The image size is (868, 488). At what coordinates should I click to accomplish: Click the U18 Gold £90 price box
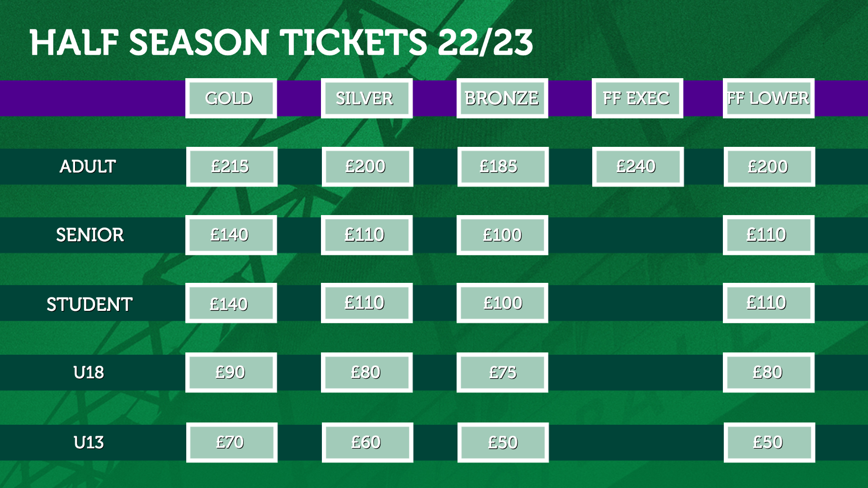[231, 372]
